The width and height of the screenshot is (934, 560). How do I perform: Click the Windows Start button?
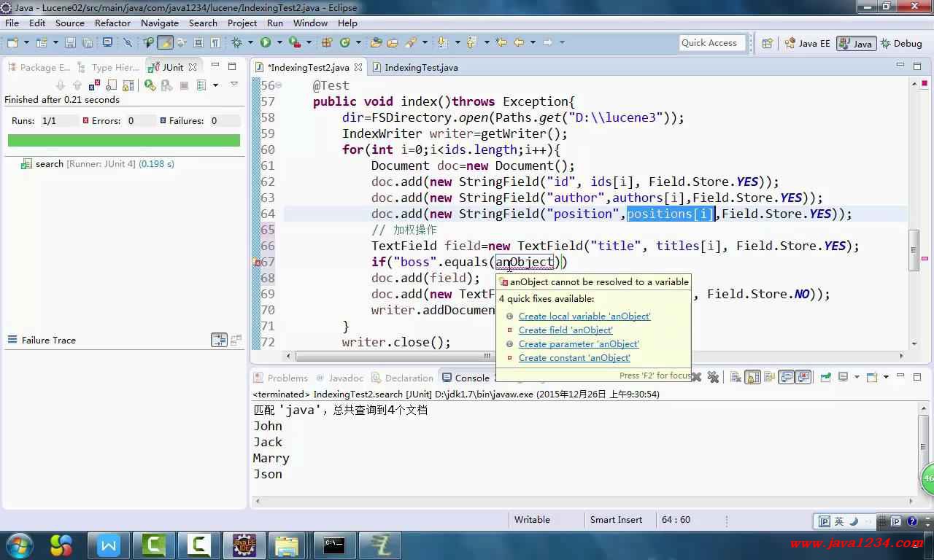coord(18,544)
